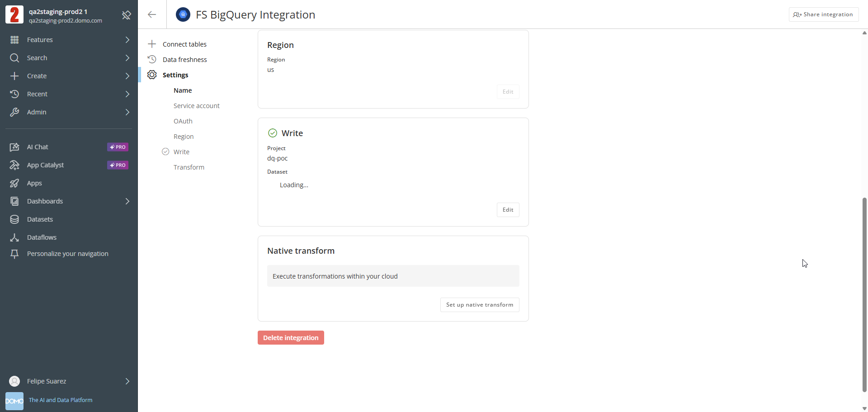Image resolution: width=868 pixels, height=412 pixels.
Task: Click the Connect tables plus icon
Action: (x=152, y=44)
